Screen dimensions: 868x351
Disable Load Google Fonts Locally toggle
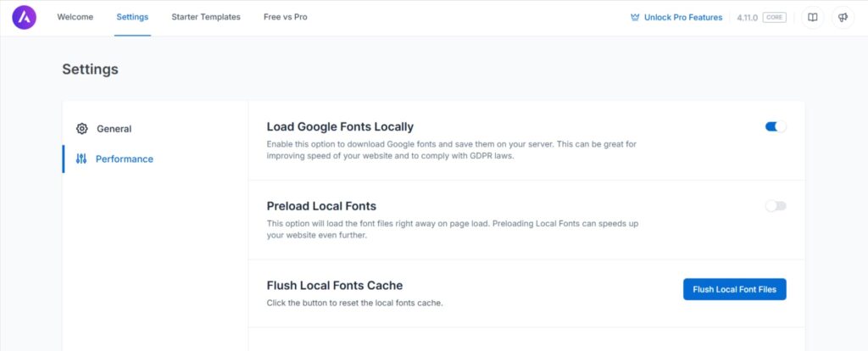[x=776, y=126]
